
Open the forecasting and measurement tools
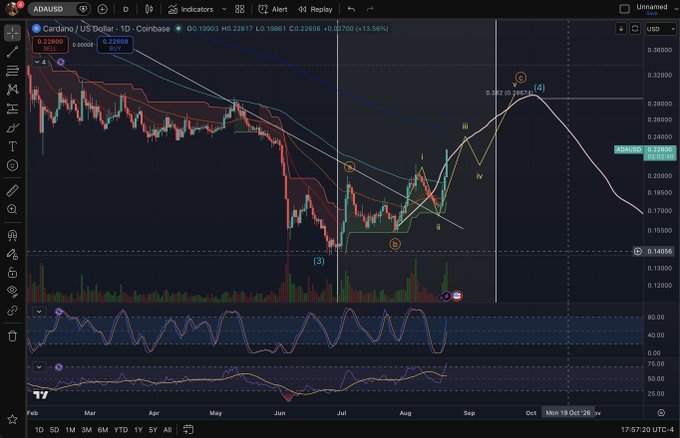[x=13, y=108]
